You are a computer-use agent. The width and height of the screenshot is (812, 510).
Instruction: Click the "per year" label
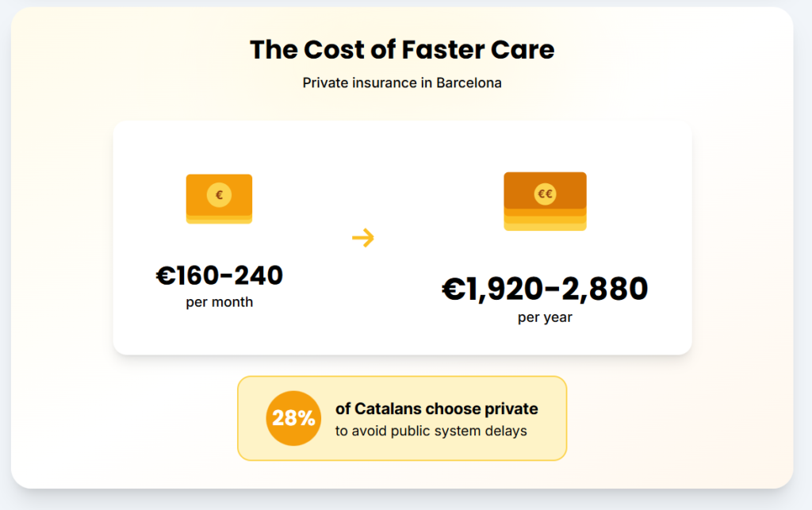(x=545, y=317)
